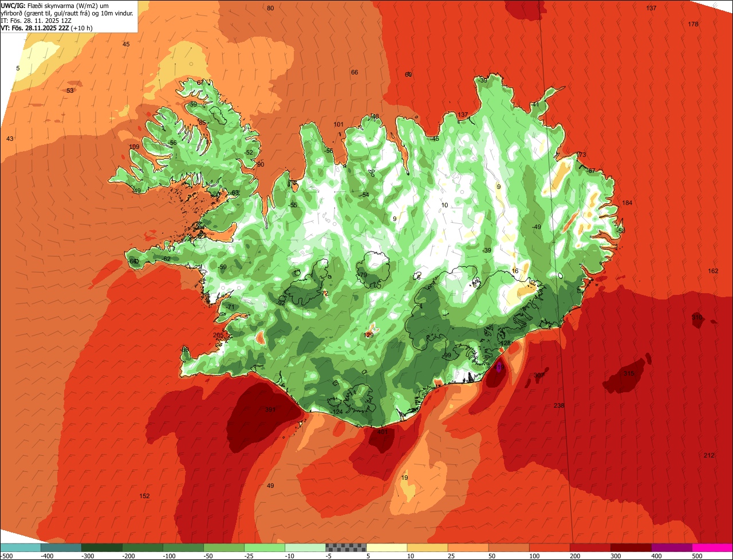This screenshot has width=733, height=560.
Task: Select the checkered -5 to 5 legend swatch
Action: pyautogui.click(x=346, y=547)
